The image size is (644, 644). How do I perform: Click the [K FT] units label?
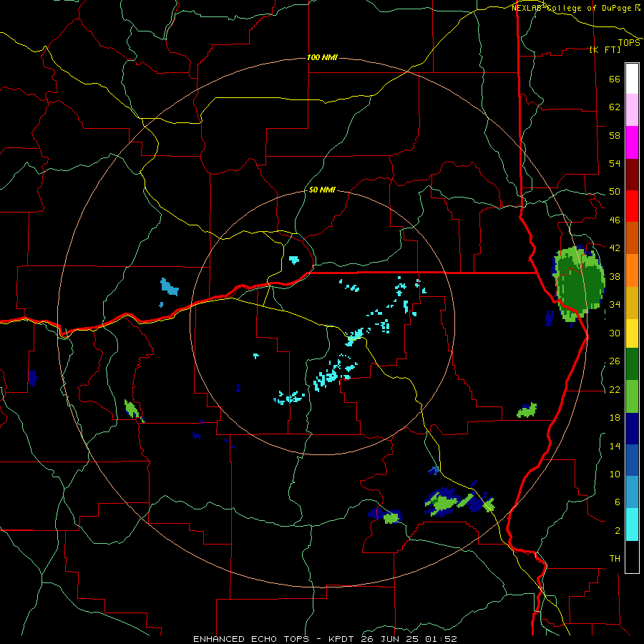(605, 49)
